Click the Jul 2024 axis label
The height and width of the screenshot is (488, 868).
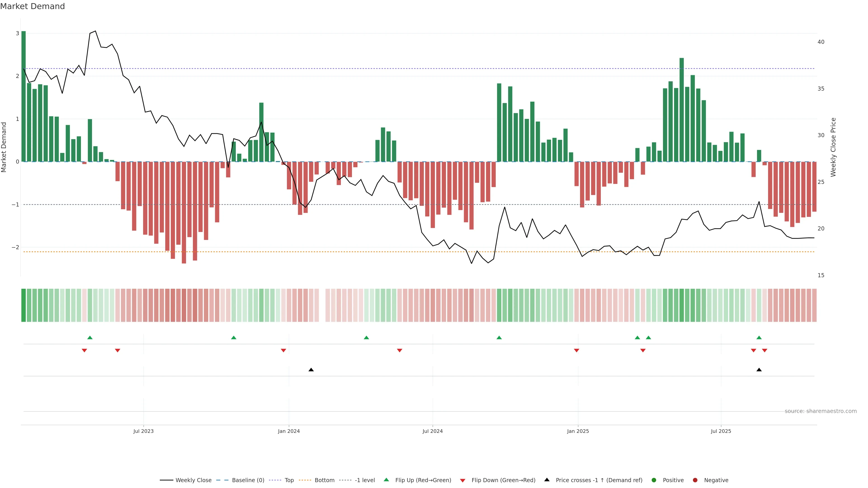pos(433,431)
